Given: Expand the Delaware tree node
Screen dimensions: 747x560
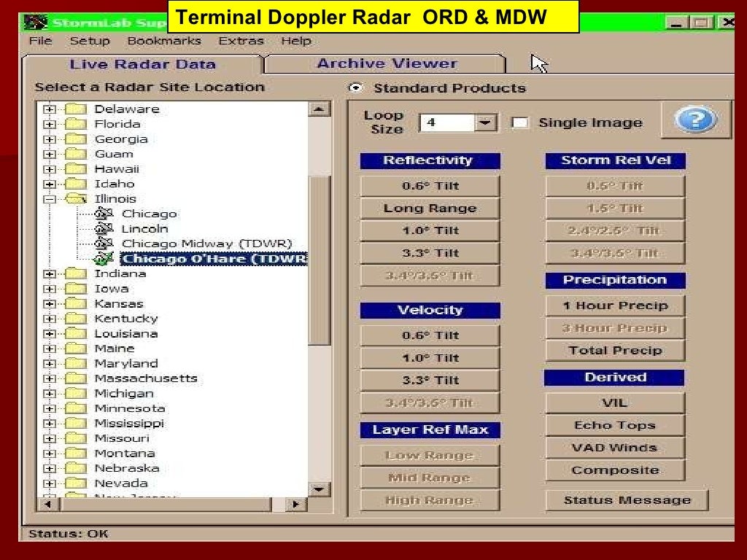Looking at the screenshot, I should click(49, 109).
